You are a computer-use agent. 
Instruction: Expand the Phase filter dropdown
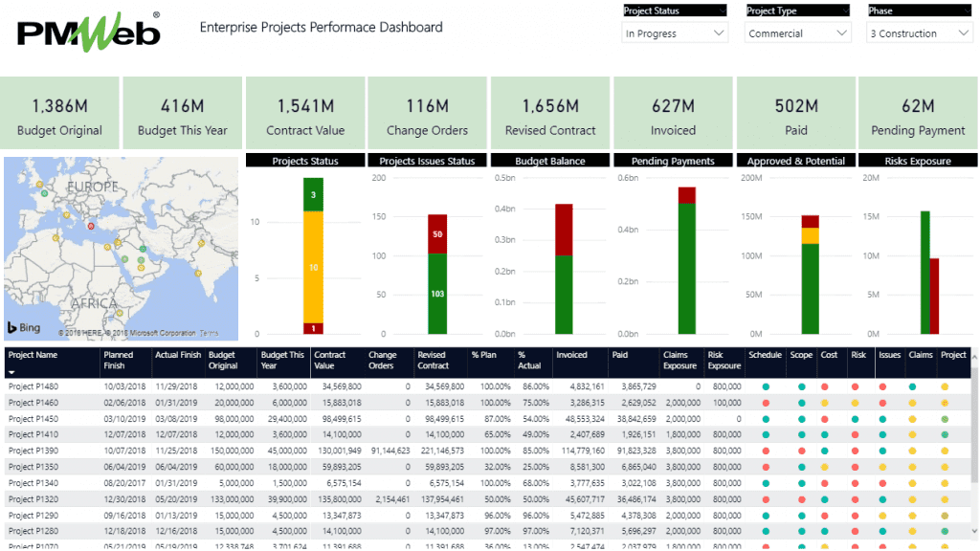(x=920, y=33)
